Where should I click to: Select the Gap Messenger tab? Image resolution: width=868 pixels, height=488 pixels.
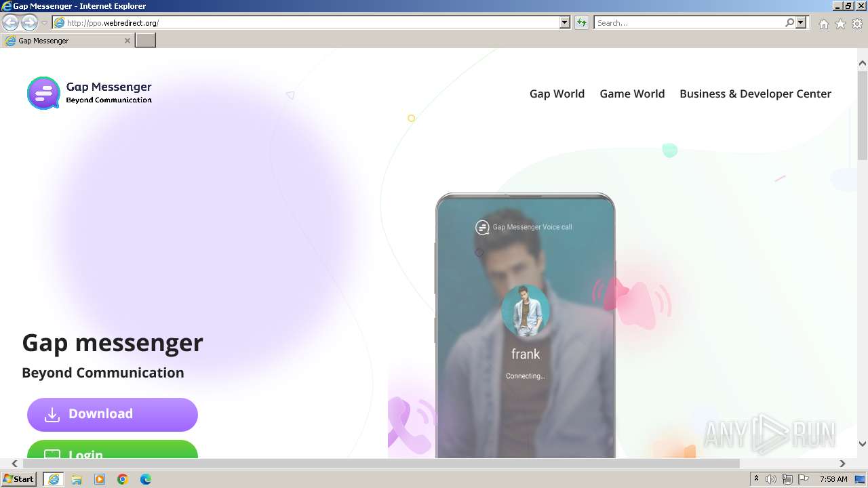pos(68,41)
